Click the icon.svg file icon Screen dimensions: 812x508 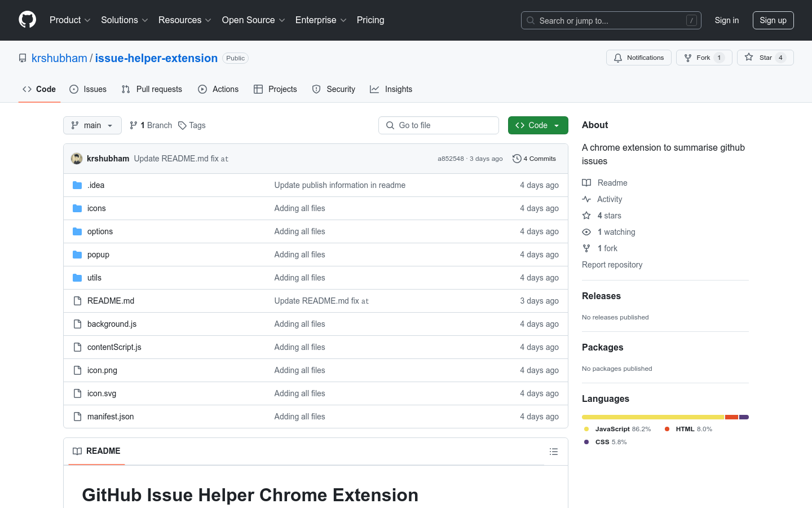coord(77,393)
